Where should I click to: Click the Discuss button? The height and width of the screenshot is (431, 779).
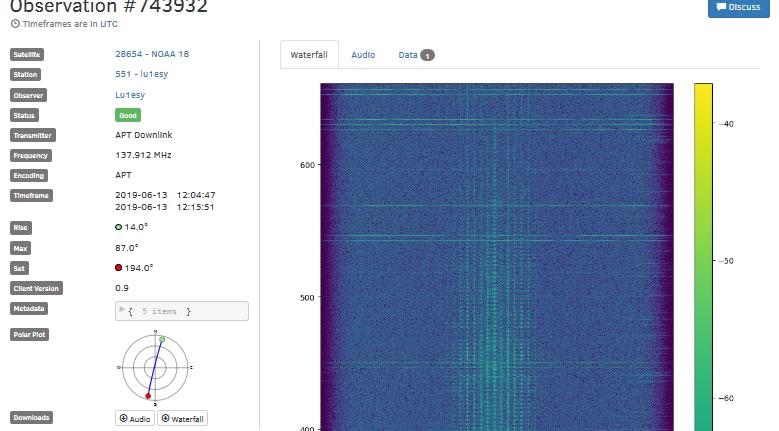click(739, 8)
